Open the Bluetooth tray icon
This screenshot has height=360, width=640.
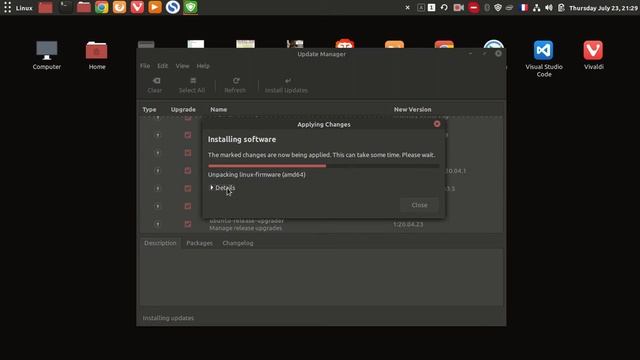pos(487,7)
